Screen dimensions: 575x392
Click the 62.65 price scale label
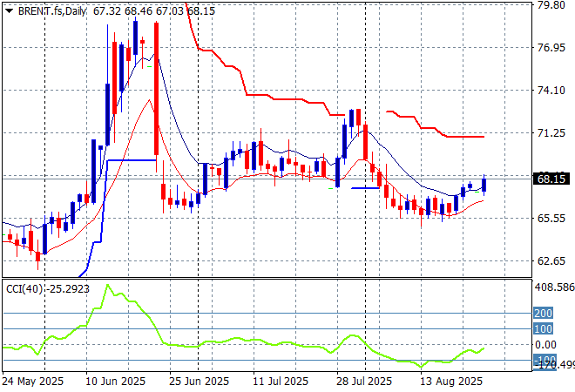[551, 260]
